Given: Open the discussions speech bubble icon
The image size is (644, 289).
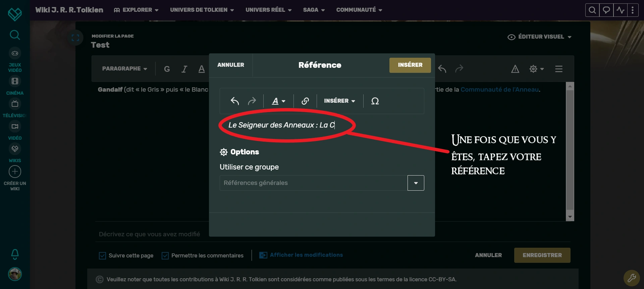Looking at the screenshot, I should coord(606,10).
